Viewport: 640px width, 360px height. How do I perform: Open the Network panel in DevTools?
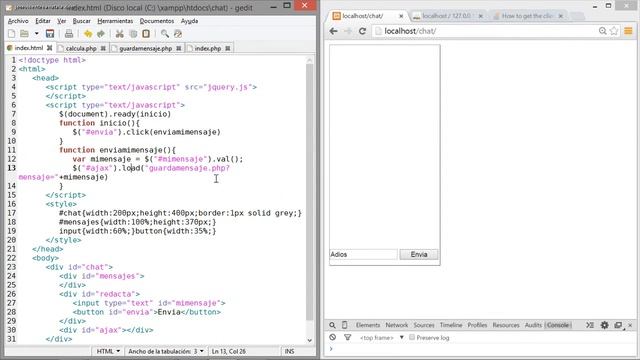[x=397, y=325]
